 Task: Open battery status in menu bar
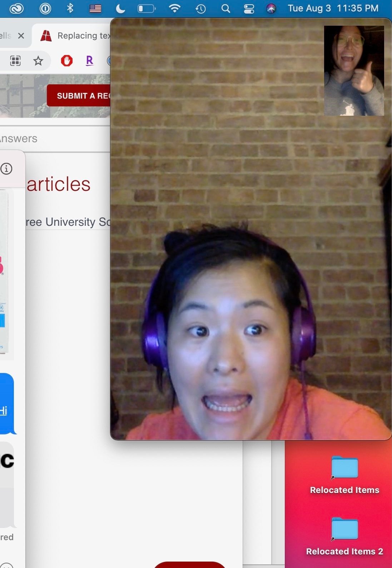pyautogui.click(x=147, y=8)
